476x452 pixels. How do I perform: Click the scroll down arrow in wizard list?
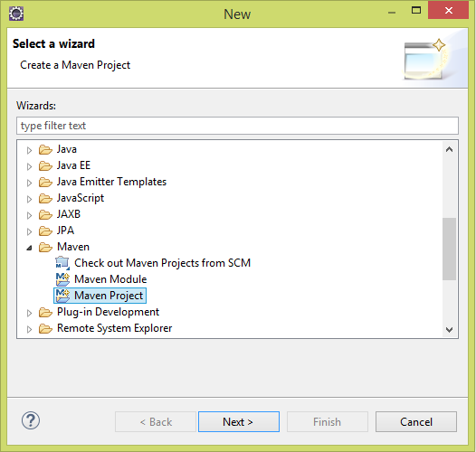[x=449, y=329]
